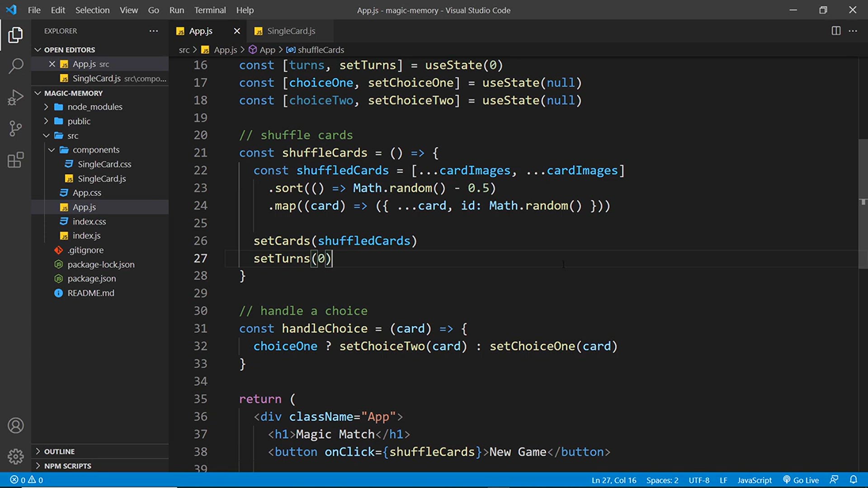The height and width of the screenshot is (488, 868).
Task: Click shuffleCards in breadcrumb
Action: tap(316, 50)
